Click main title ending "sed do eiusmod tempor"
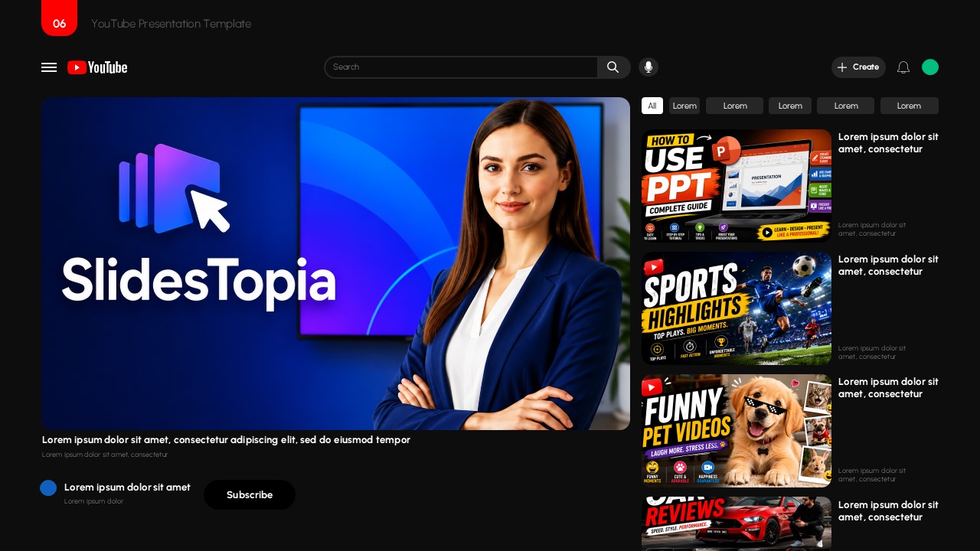This screenshot has height=551, width=980. point(226,440)
